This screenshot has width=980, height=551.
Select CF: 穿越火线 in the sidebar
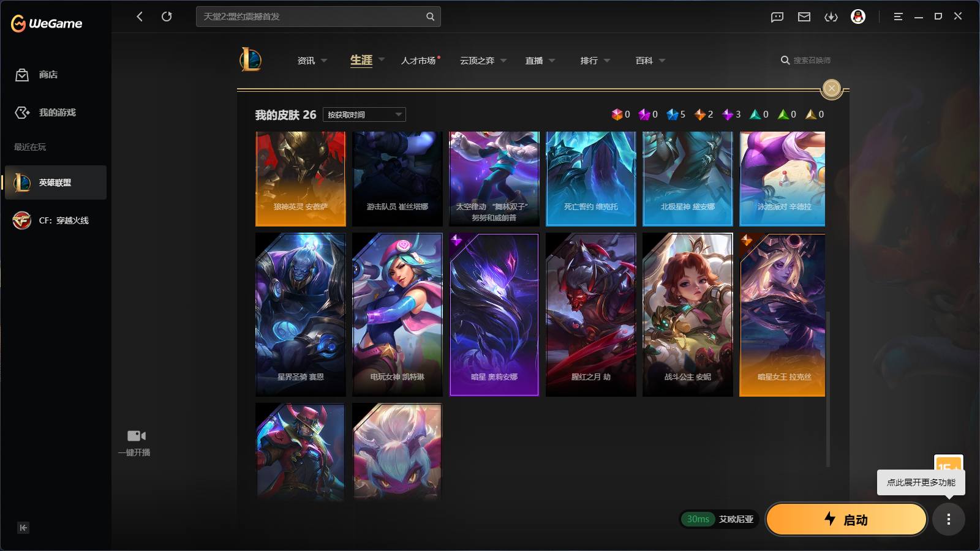point(56,220)
